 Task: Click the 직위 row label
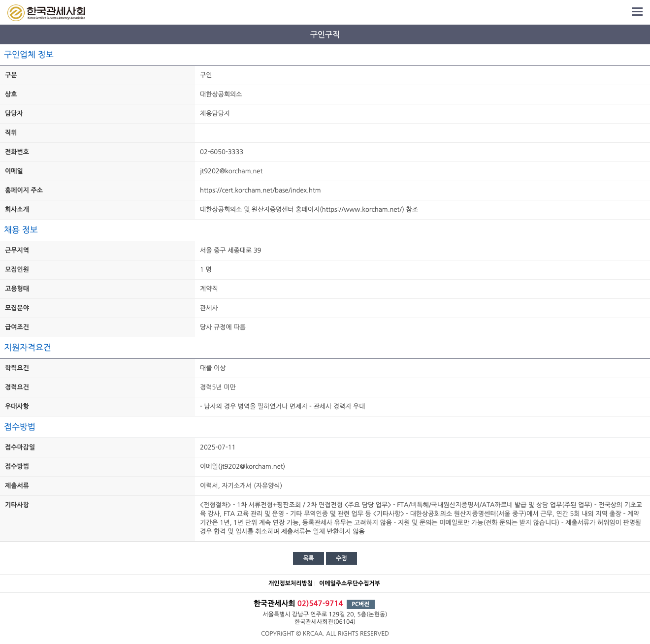(x=11, y=132)
